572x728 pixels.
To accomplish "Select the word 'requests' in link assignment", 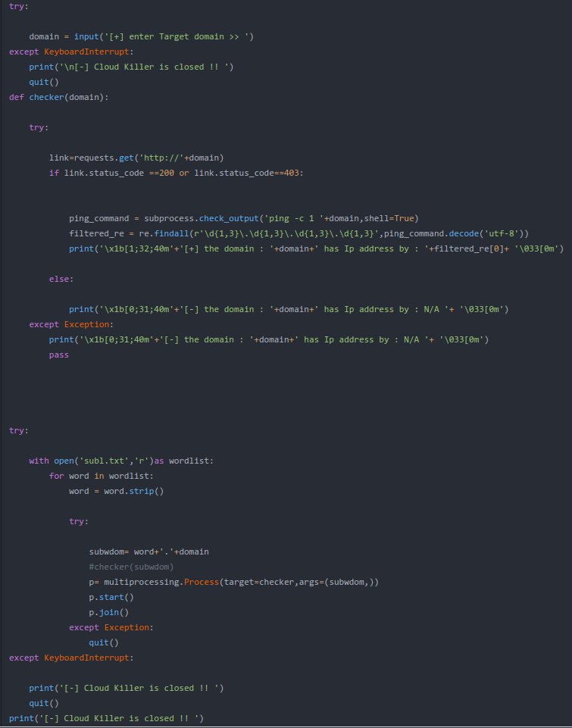I will click(94, 158).
